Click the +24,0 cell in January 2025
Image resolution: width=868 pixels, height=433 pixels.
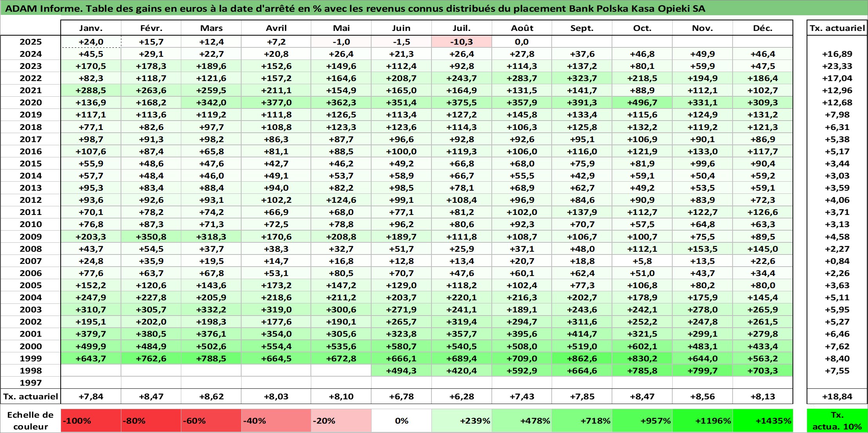91,41
